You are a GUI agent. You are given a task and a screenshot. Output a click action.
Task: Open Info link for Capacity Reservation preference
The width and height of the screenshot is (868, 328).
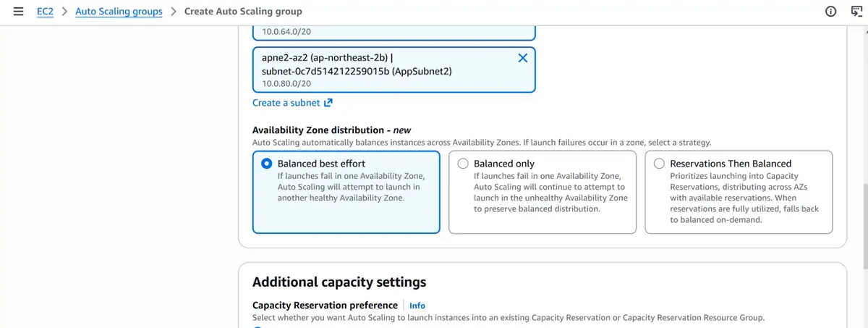pos(417,306)
